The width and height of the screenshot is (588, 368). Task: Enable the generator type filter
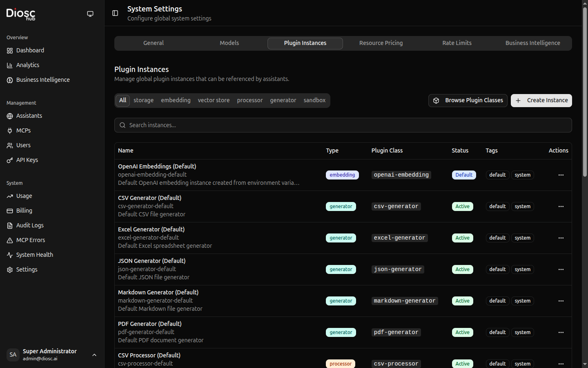tap(283, 100)
